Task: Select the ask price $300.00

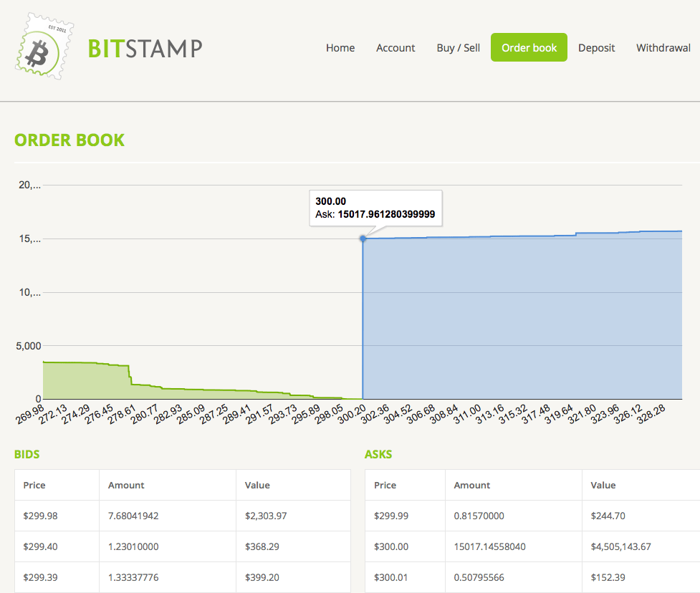Action: click(391, 546)
